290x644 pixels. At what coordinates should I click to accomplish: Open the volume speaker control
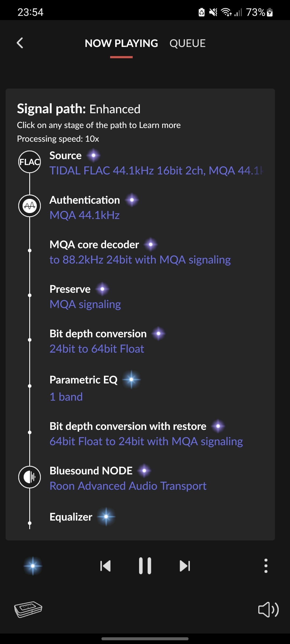[x=268, y=609]
